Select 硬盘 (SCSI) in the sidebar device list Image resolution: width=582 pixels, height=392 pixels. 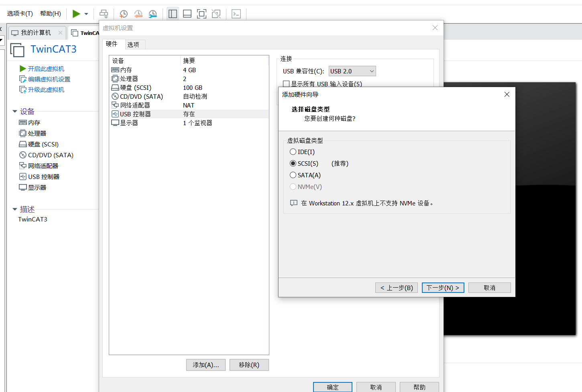click(x=39, y=144)
